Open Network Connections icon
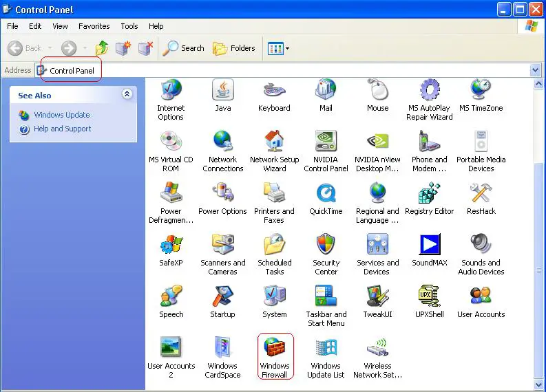Screen dimensions: 546x392 tap(223, 151)
